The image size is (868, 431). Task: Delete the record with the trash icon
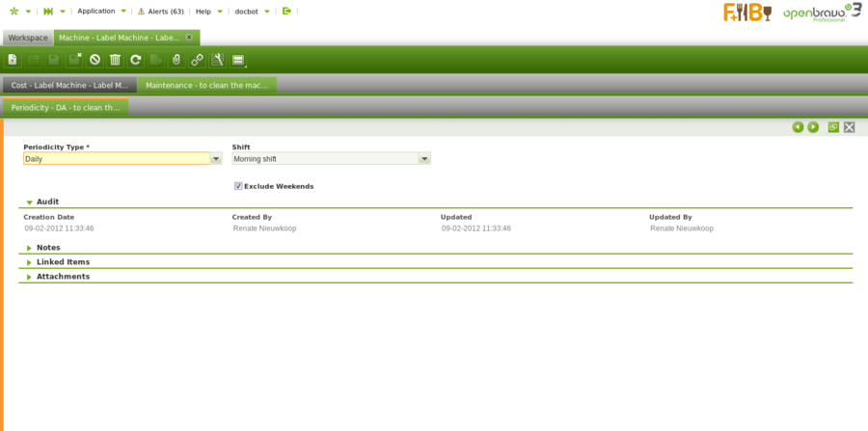point(115,60)
